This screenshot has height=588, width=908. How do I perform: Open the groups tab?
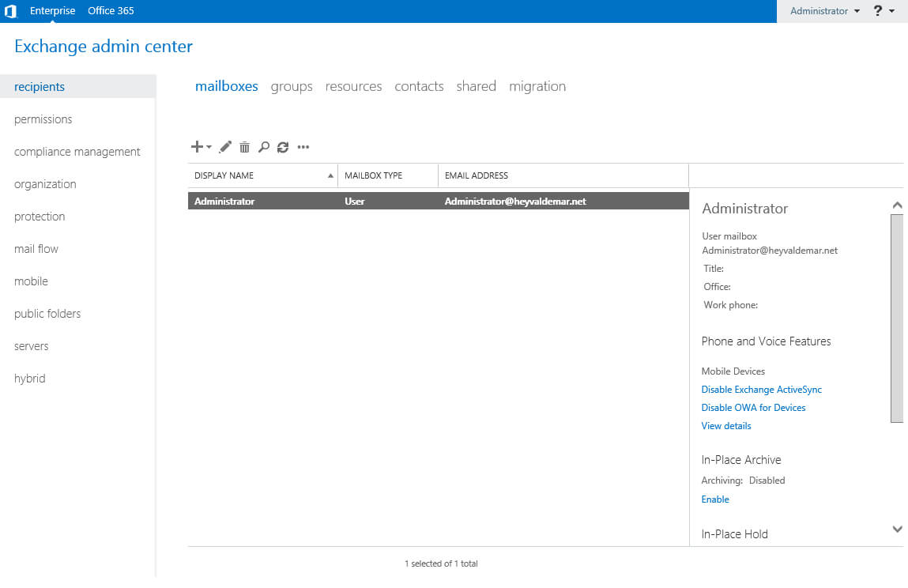point(292,86)
